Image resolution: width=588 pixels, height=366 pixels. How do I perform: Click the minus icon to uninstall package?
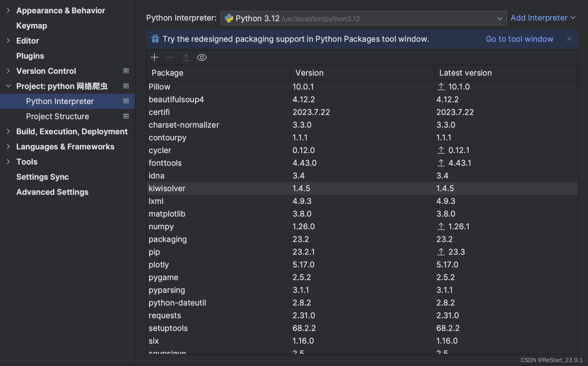[170, 57]
